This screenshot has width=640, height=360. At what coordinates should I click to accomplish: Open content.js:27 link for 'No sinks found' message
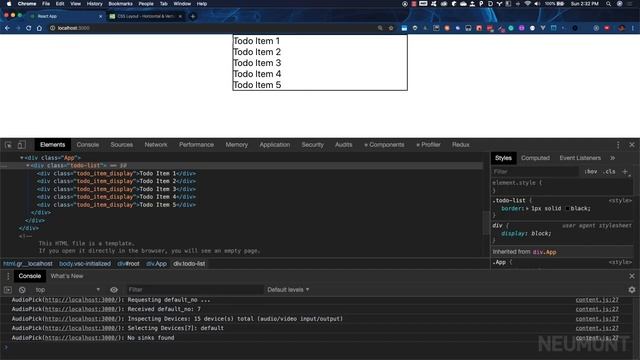click(x=597, y=338)
